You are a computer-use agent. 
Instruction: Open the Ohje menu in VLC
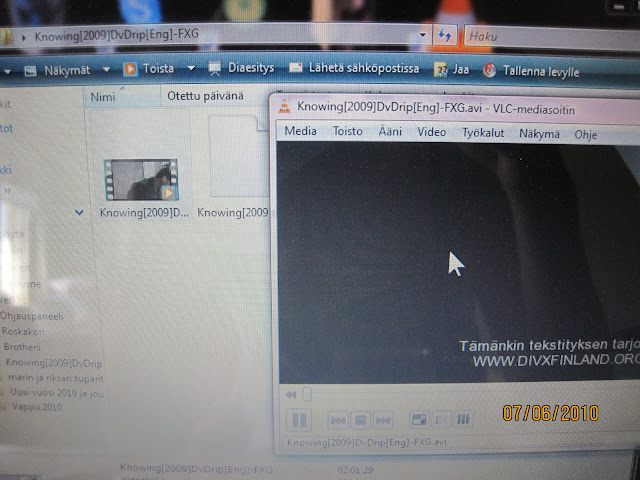click(x=586, y=135)
